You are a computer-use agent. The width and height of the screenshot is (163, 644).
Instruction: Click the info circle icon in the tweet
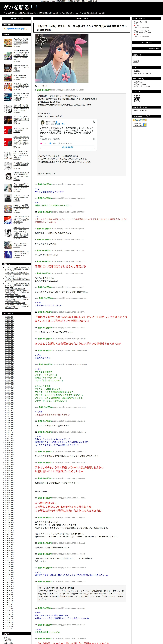click(x=94, y=139)
